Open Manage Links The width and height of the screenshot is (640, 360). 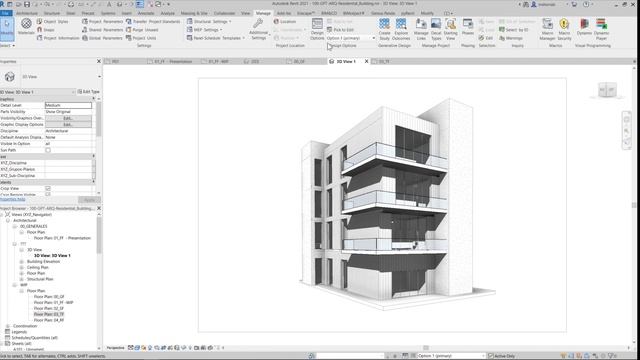coord(421,29)
